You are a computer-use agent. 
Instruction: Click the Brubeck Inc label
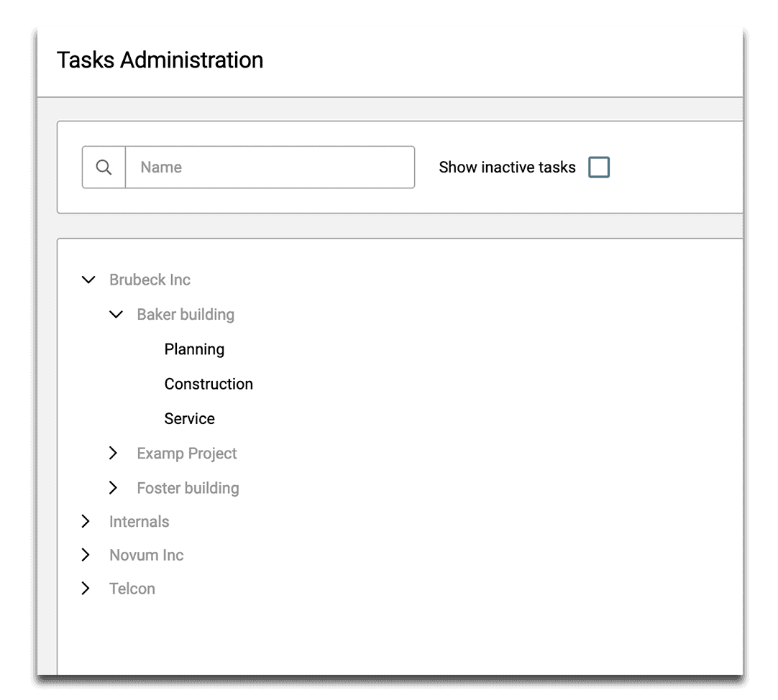point(150,280)
